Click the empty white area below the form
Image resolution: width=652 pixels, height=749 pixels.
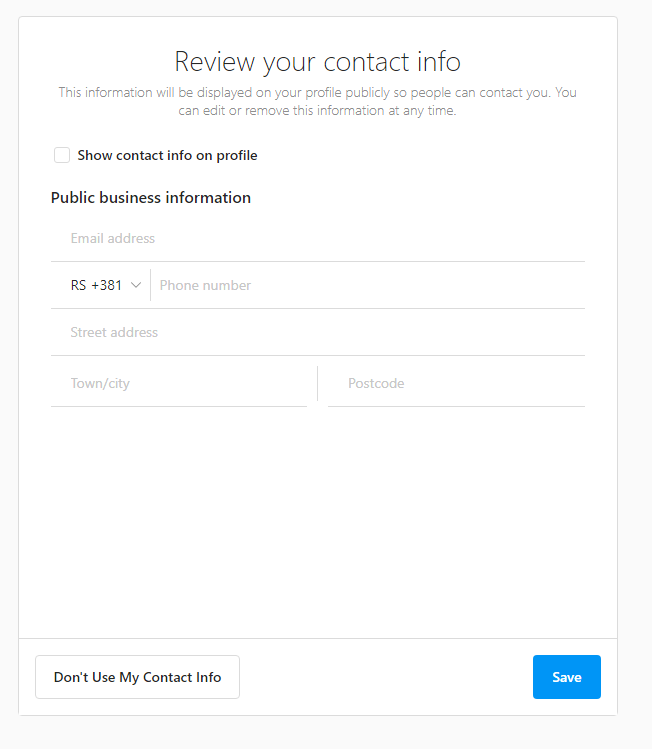(x=318, y=521)
